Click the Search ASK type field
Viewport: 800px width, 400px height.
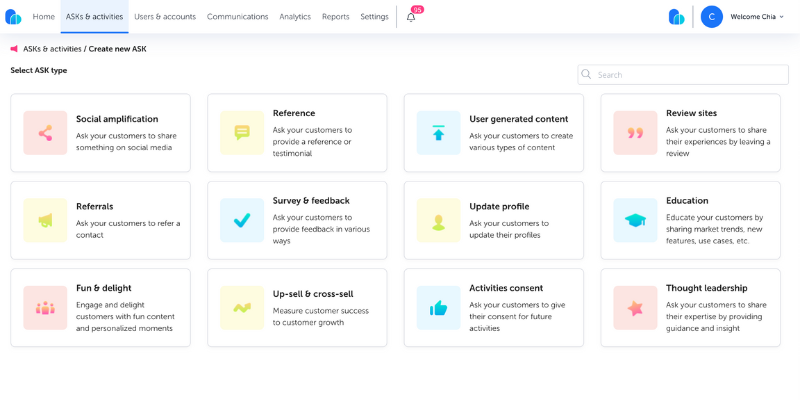coord(683,74)
